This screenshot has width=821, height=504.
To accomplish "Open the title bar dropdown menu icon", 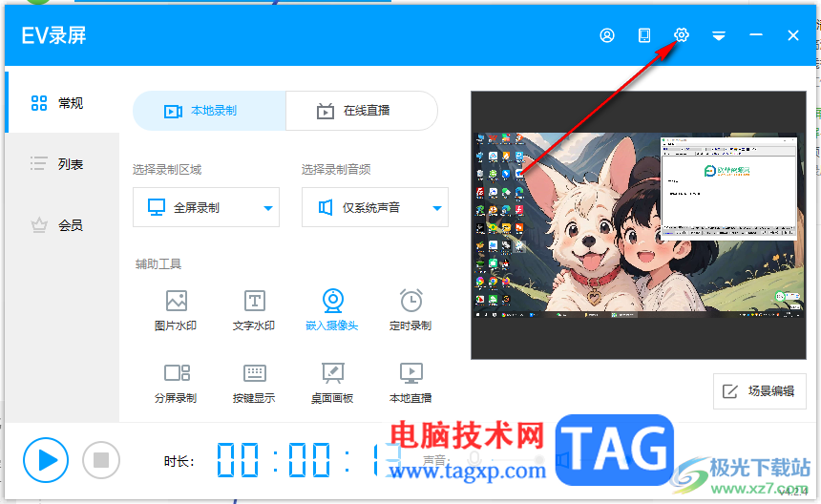I will [x=718, y=35].
